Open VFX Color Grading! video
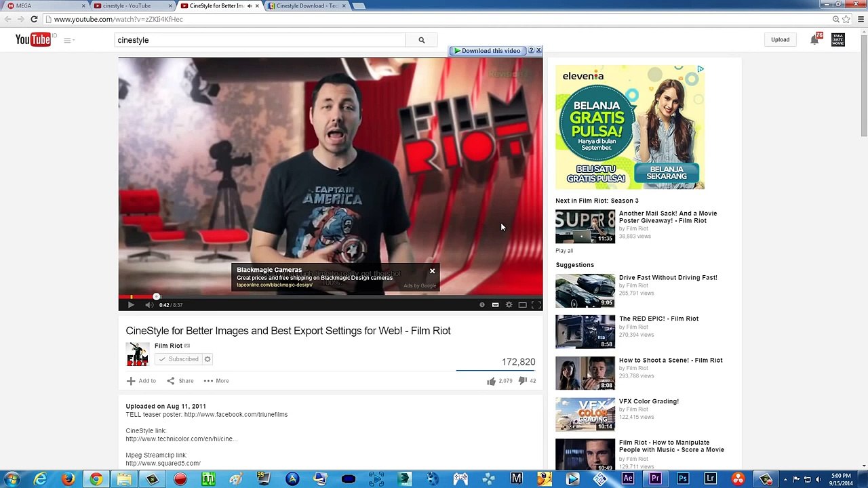This screenshot has height=488, width=868. (648, 401)
